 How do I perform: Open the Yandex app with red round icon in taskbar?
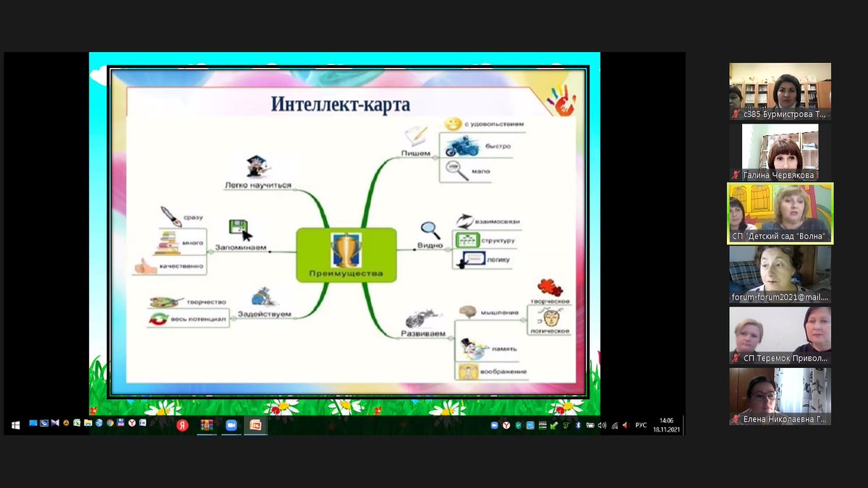pyautogui.click(x=182, y=425)
